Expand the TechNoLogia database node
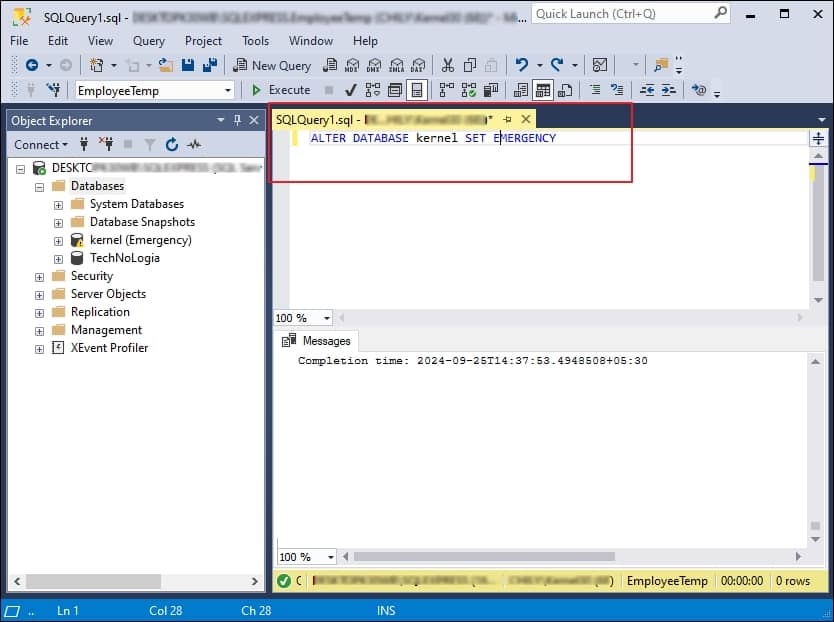The height and width of the screenshot is (622, 834). (x=59, y=260)
